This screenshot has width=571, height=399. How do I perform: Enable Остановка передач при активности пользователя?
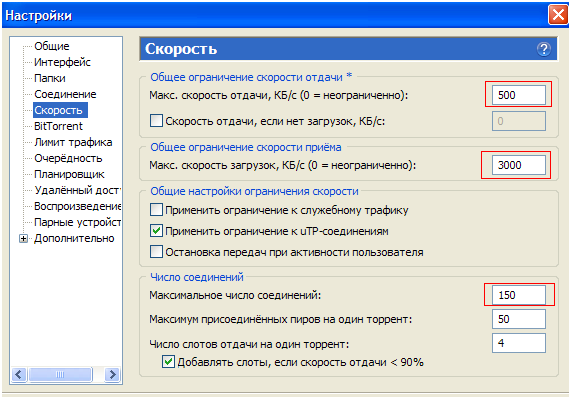[x=156, y=252]
